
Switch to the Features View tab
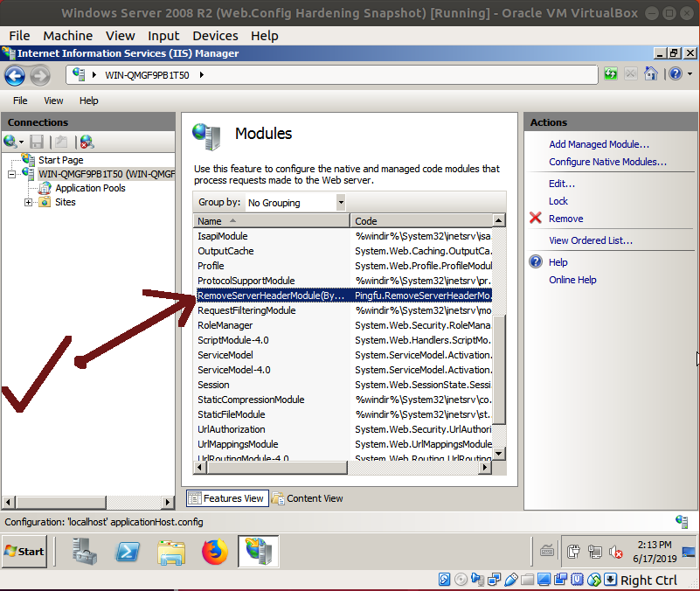click(x=227, y=498)
